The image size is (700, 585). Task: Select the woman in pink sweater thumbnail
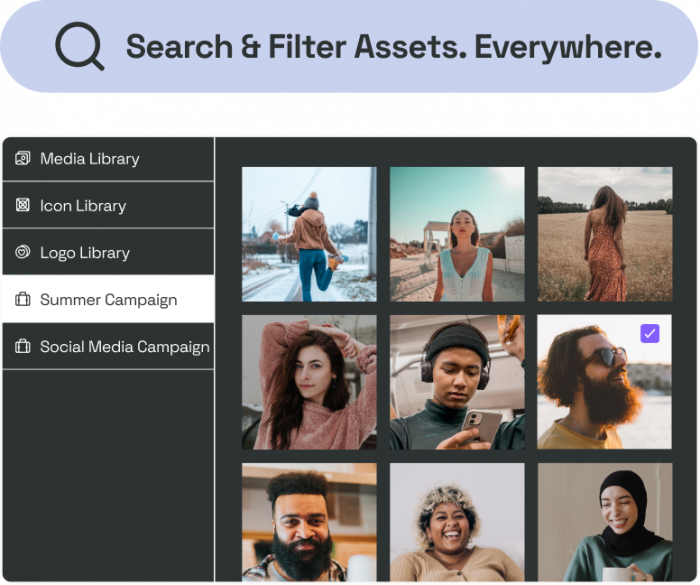coord(309,382)
